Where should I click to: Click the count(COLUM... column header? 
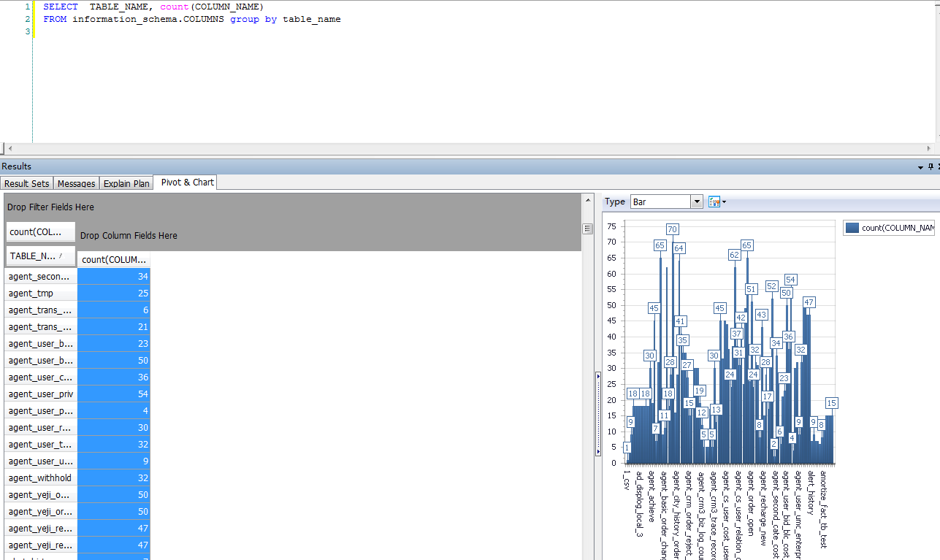(114, 260)
